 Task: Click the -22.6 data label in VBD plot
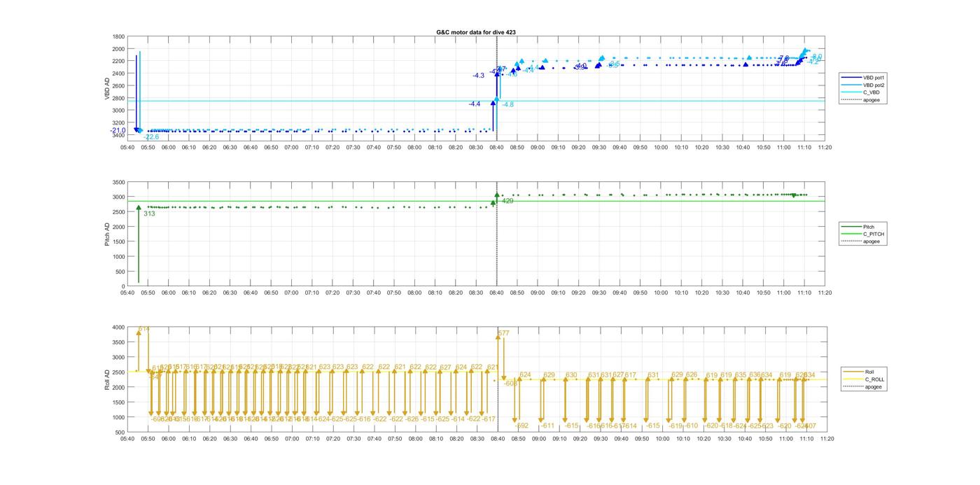[x=151, y=137]
